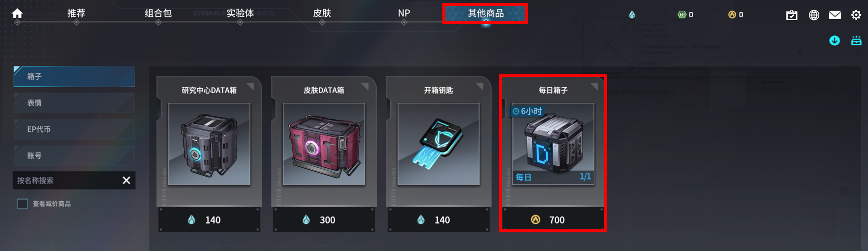Buy 开箱钥匙 for 140
The image size is (868, 251).
(x=438, y=220)
